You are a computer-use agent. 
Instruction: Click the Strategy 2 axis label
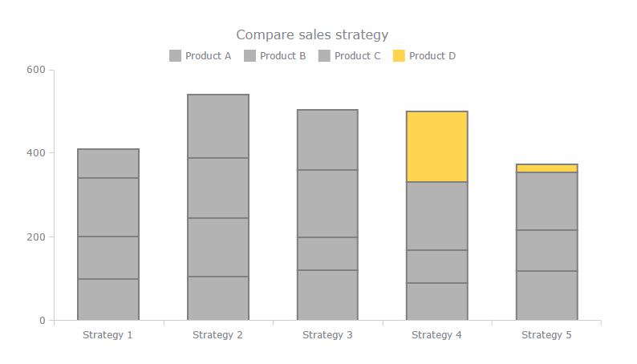(x=217, y=335)
